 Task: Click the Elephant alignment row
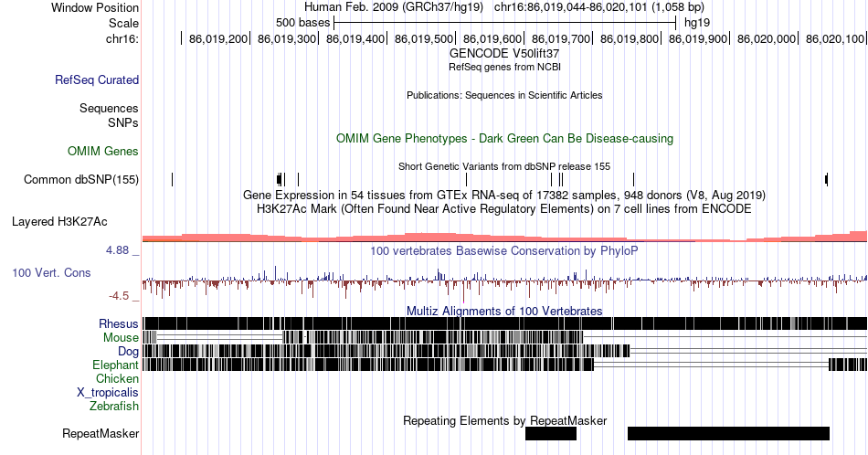pos(505,365)
